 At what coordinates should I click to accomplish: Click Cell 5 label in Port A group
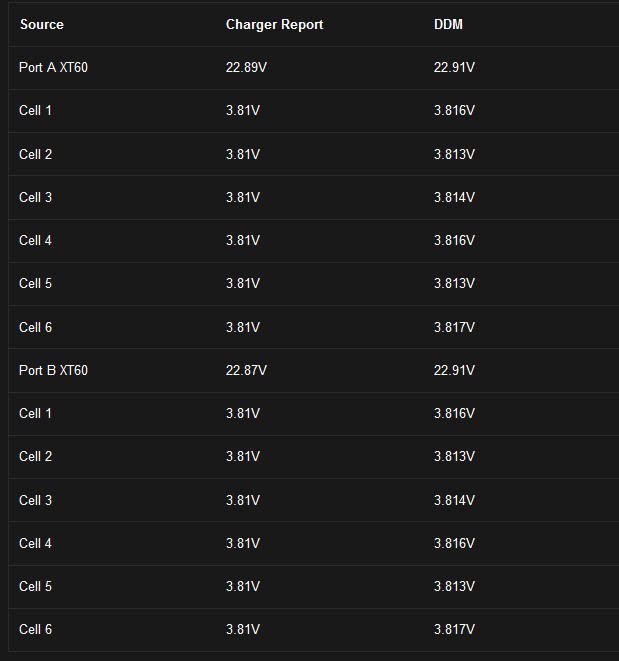[35, 283]
